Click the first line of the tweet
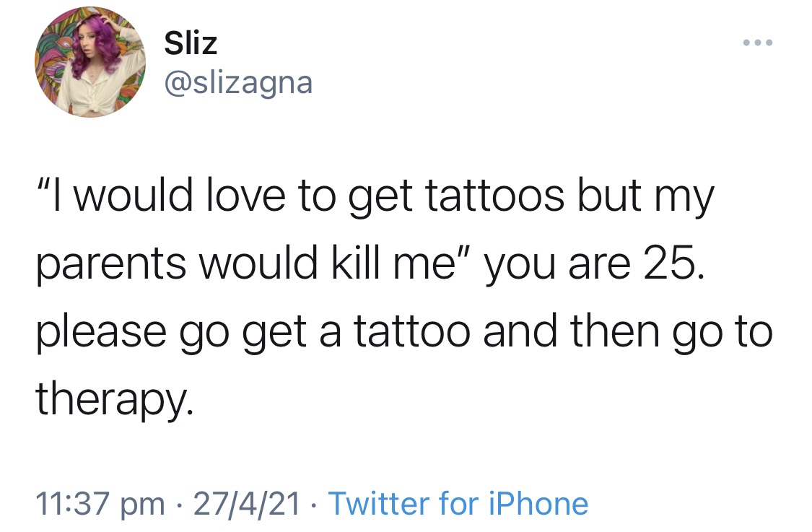Viewport: 812px width, 532px height. [x=375, y=193]
